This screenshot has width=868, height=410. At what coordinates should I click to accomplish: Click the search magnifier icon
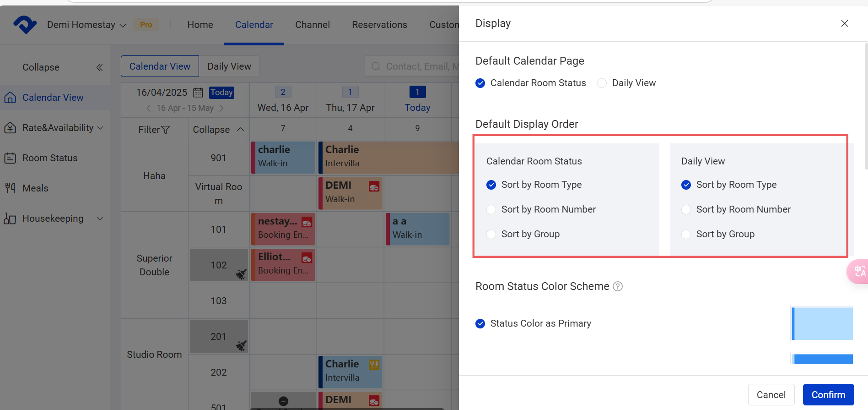376,66
